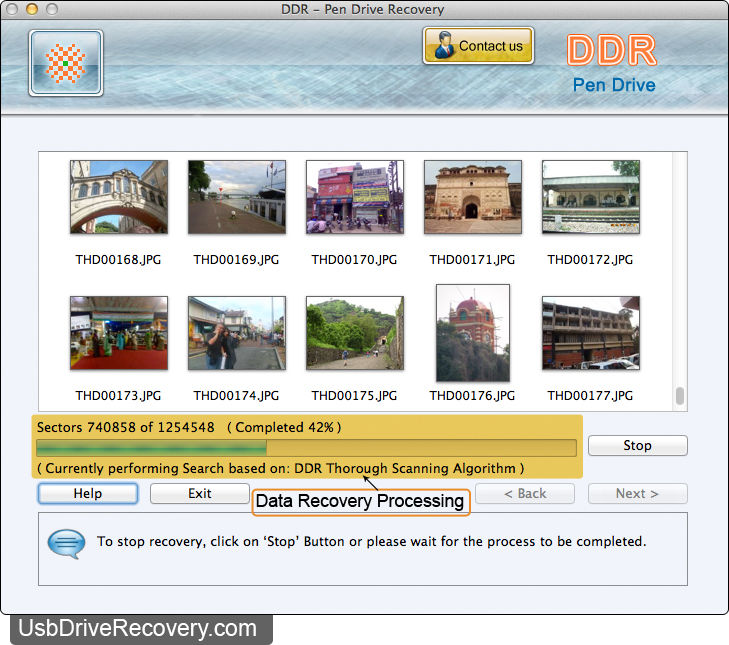
Task: Select thumbnail THD00172.JPG
Action: coord(590,197)
